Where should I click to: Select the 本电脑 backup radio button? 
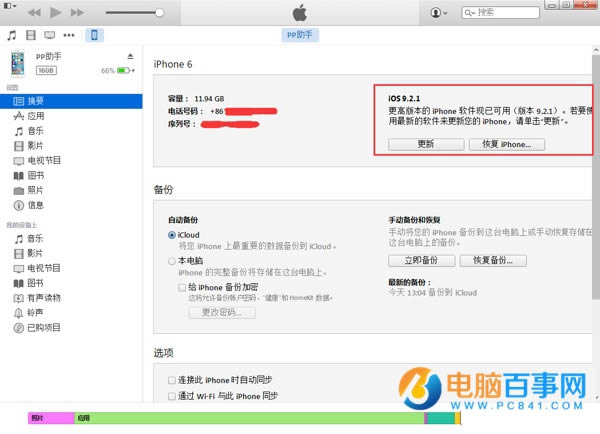coord(172,261)
